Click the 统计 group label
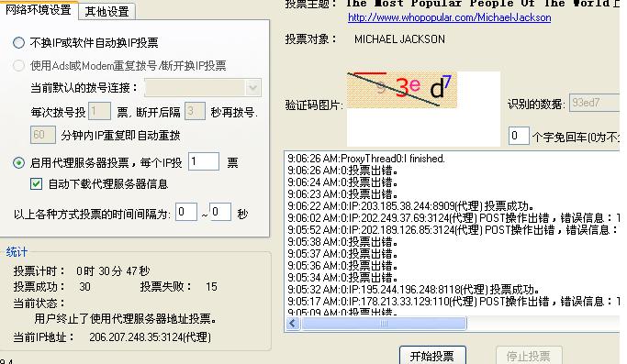The image size is (627, 364). tap(17, 252)
